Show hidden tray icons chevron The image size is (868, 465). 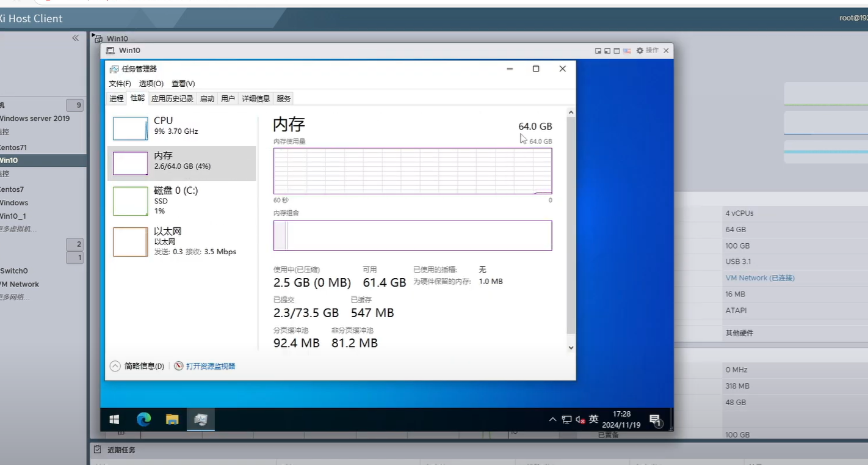(552, 420)
